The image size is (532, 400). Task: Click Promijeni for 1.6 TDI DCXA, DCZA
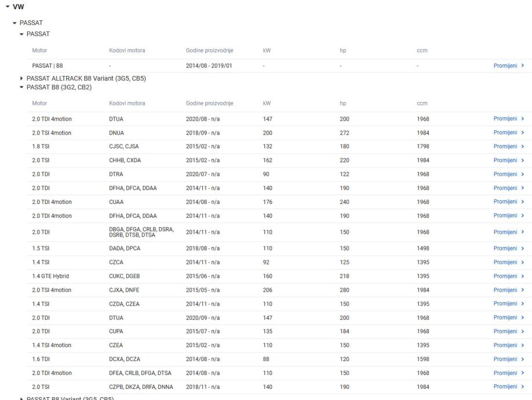[x=505, y=359]
